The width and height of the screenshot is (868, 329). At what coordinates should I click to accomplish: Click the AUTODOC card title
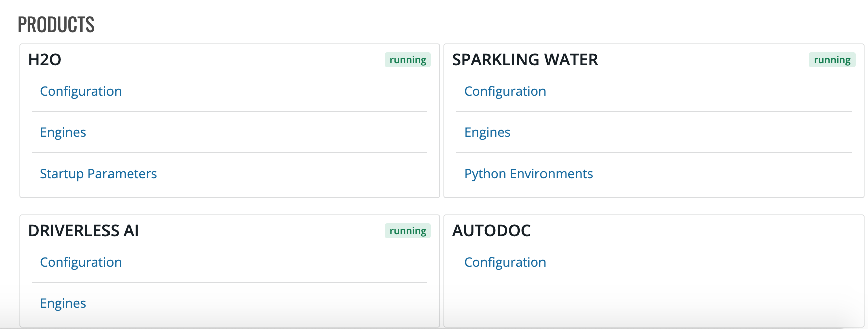(x=491, y=231)
